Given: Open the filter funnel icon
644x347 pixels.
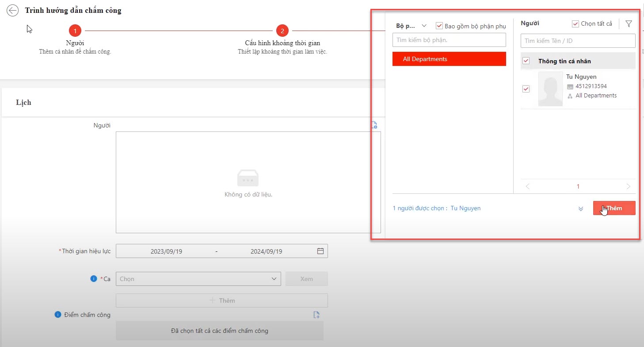Looking at the screenshot, I should point(629,24).
